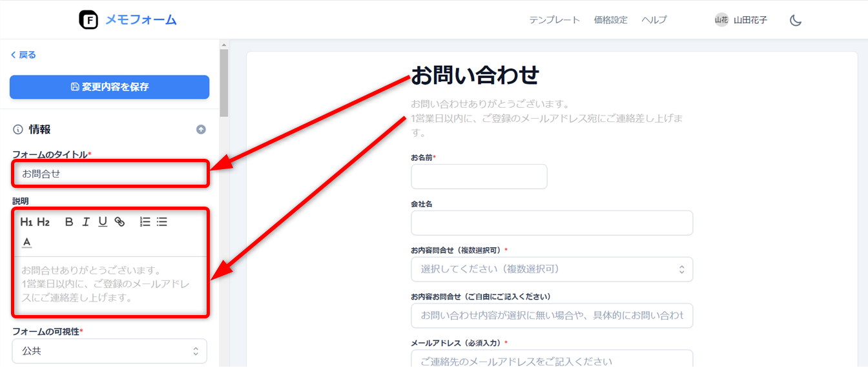The image size is (868, 368).
Task: Open the お内容問合せ multi-select dropdown
Action: click(552, 269)
